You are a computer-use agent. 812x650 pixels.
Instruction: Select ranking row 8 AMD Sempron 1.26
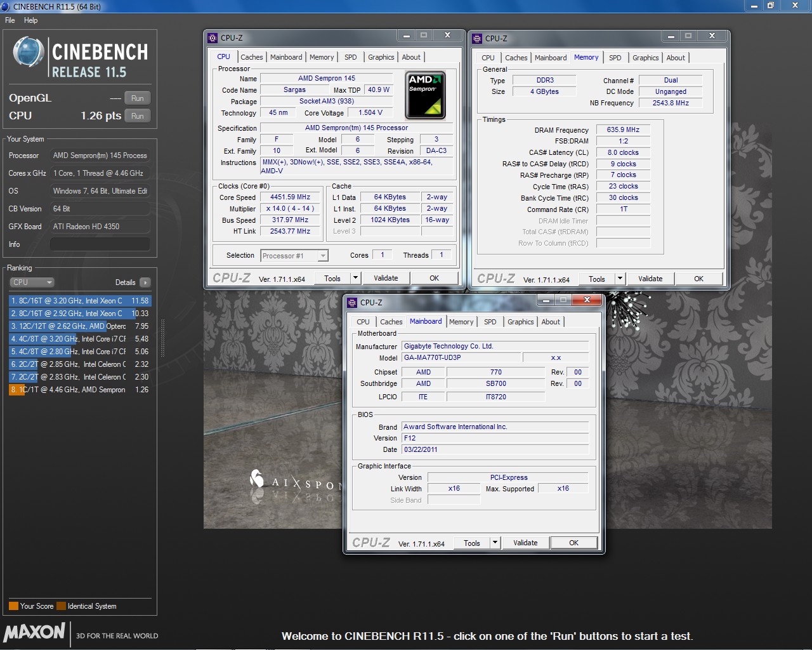point(80,390)
